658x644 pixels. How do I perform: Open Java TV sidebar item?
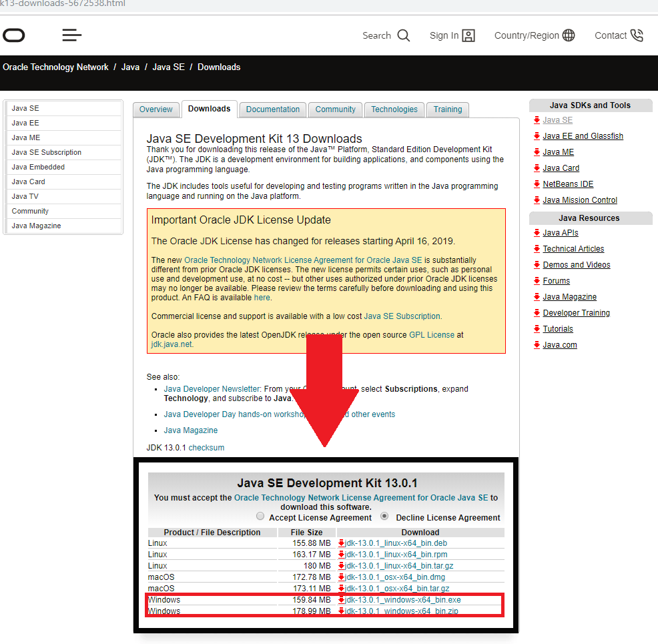click(x=64, y=196)
